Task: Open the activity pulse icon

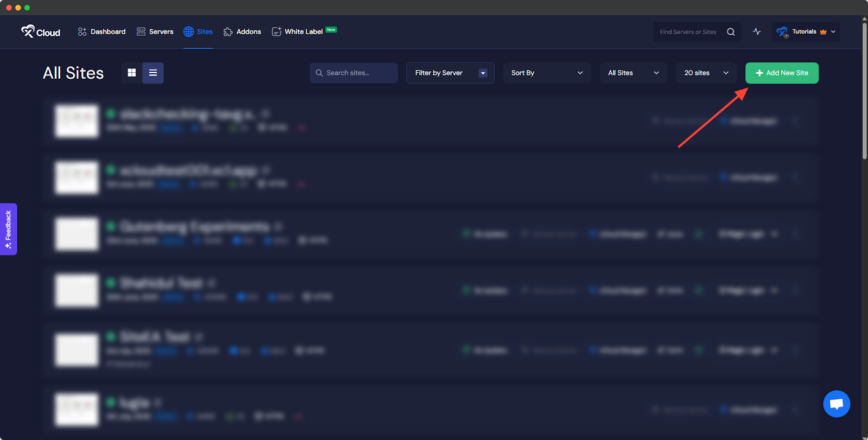Action: point(757,31)
